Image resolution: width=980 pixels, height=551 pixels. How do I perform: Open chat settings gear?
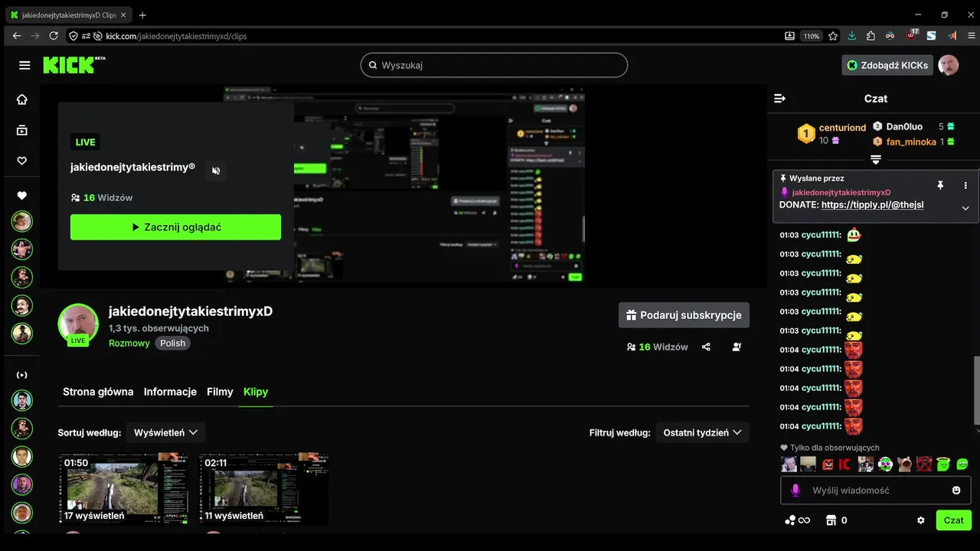pos(921,520)
